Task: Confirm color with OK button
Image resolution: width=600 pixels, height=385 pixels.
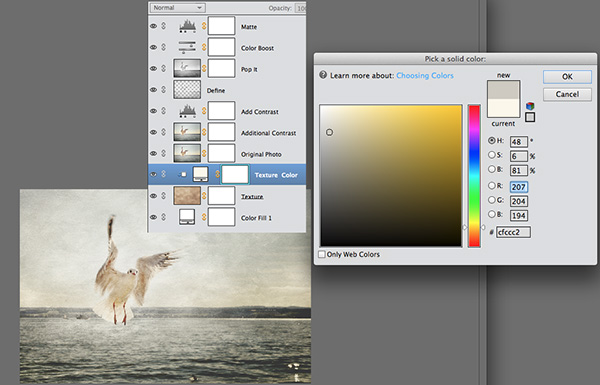Action: (x=567, y=77)
